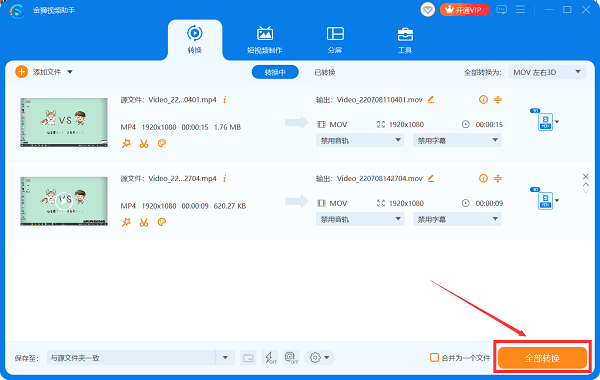600x380 pixels.
Task: Click the 全部转换 convert all button
Action: coord(542,358)
